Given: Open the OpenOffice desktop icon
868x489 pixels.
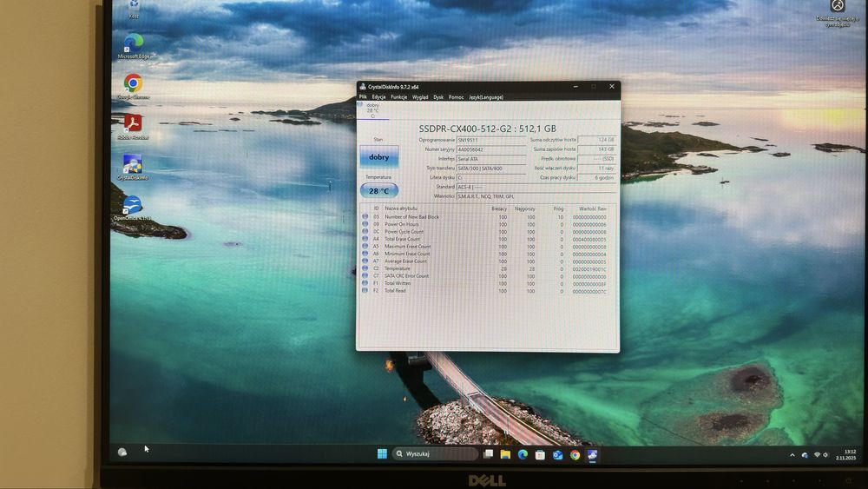Looking at the screenshot, I should coord(132,208).
